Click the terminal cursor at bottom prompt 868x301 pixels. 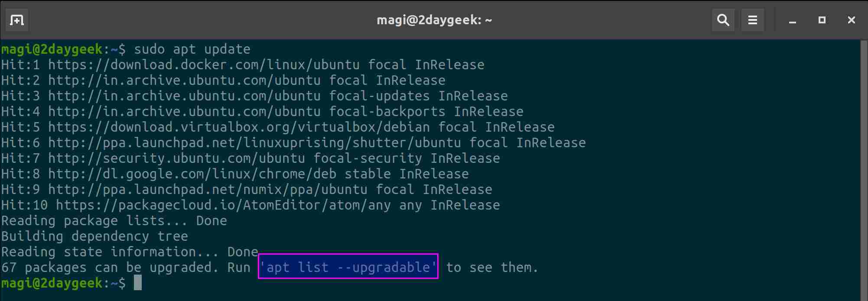pos(138,283)
